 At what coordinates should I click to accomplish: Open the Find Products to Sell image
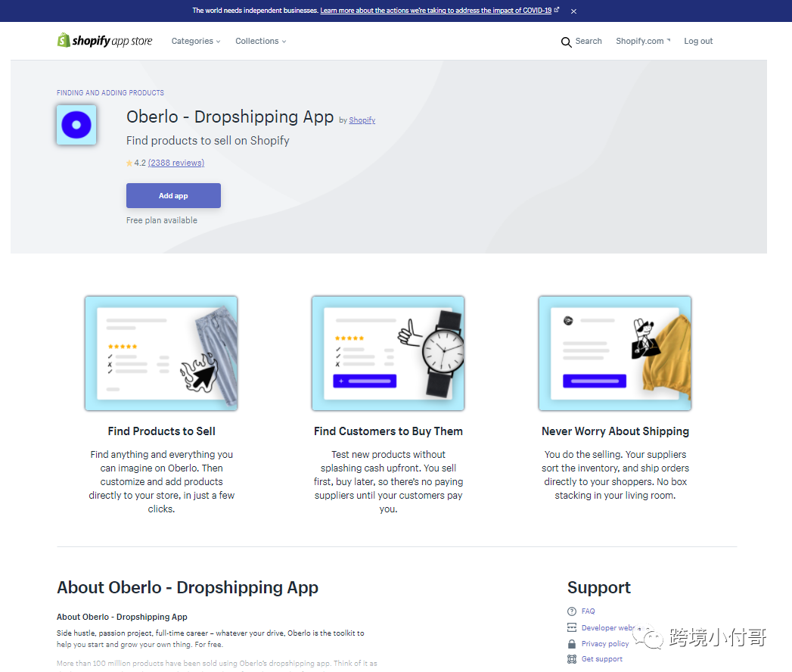[161, 353]
